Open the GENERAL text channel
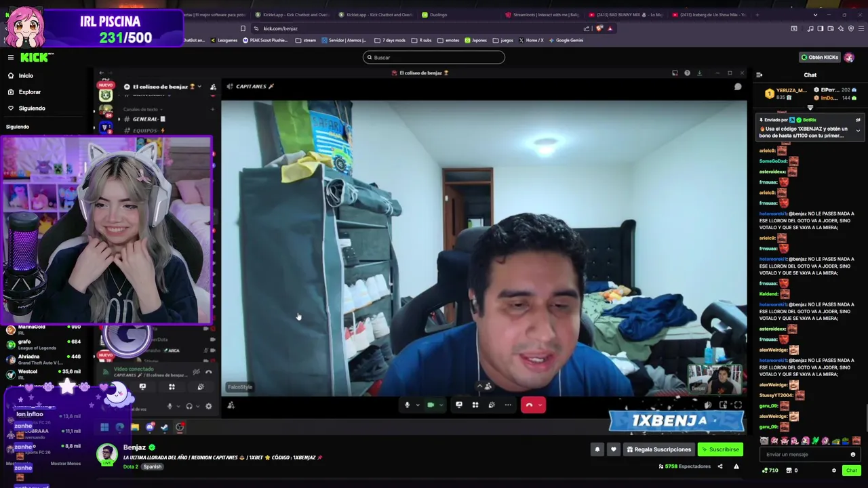Screen dimensions: 868x488 (x=145, y=119)
